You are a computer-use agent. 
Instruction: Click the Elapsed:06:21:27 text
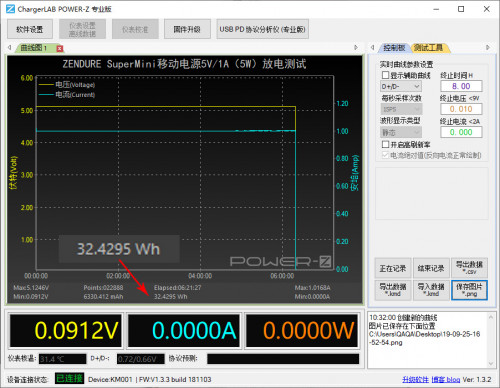coord(177,287)
